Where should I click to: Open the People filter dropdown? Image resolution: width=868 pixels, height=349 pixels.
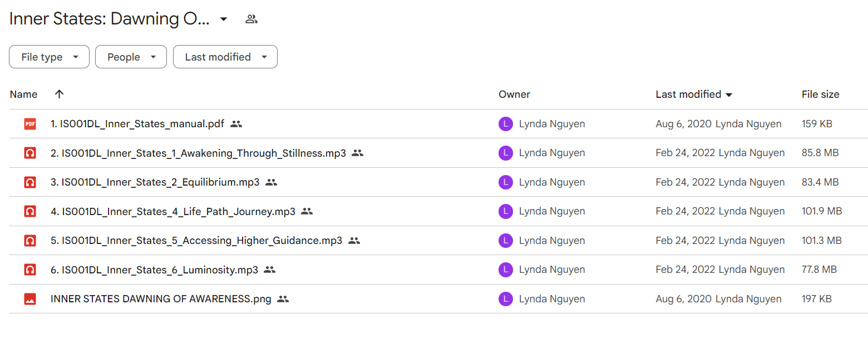131,57
